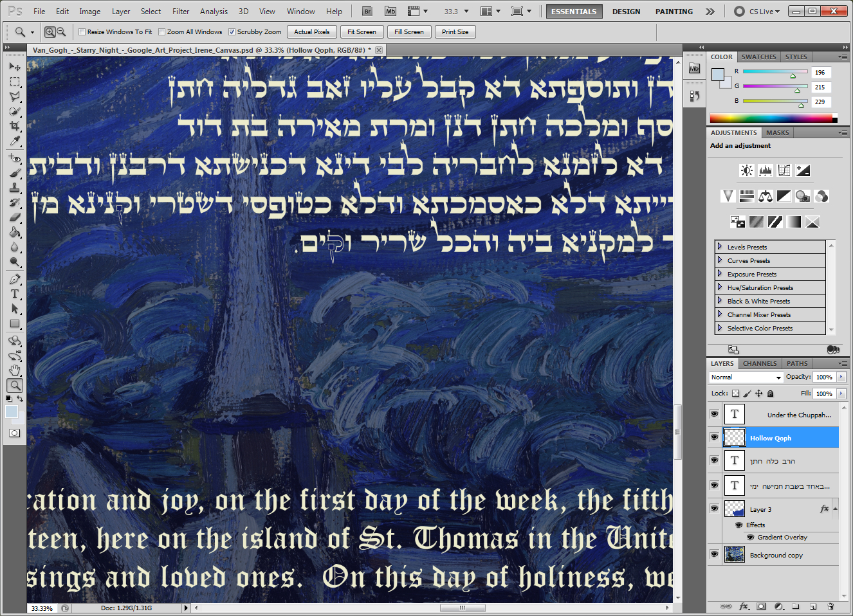Pick the Eyedropper tool
The height and width of the screenshot is (616, 853).
click(x=15, y=141)
